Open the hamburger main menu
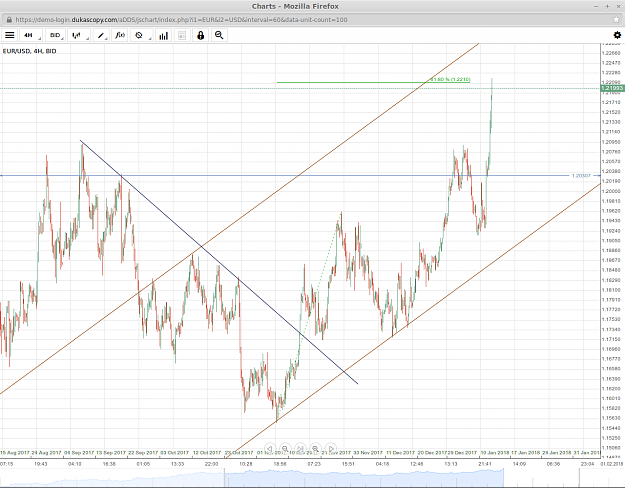 pos(10,35)
